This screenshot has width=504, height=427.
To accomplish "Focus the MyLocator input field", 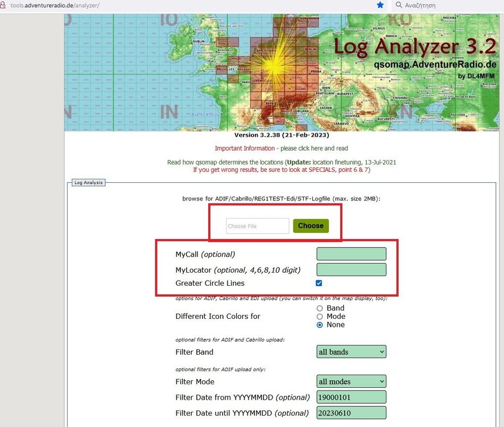I will tap(351, 269).
